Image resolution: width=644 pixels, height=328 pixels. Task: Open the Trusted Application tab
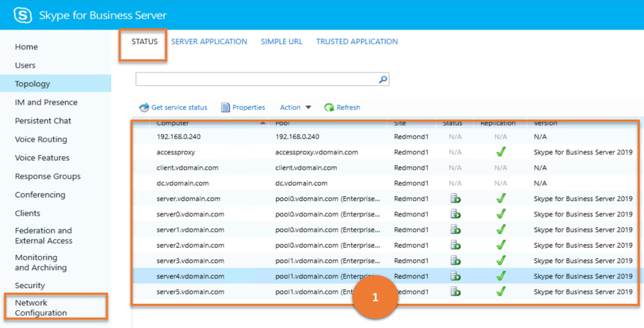pyautogui.click(x=357, y=42)
